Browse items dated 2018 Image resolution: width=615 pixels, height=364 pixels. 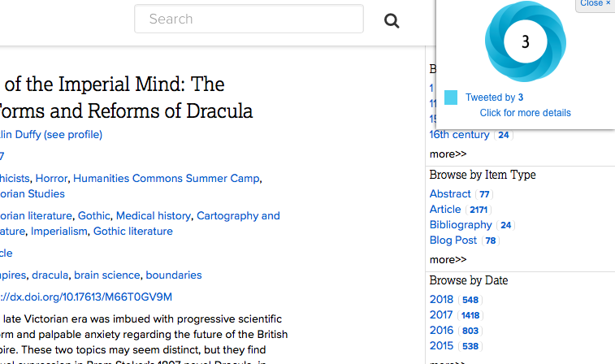pos(442,300)
